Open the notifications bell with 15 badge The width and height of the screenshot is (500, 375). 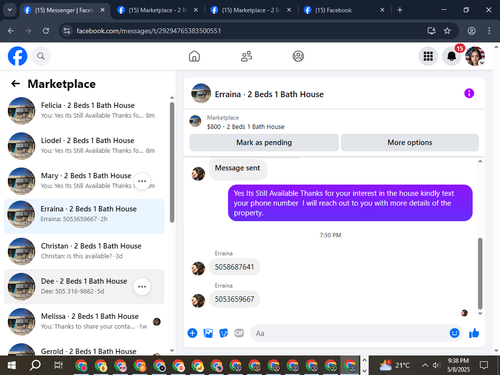click(452, 56)
